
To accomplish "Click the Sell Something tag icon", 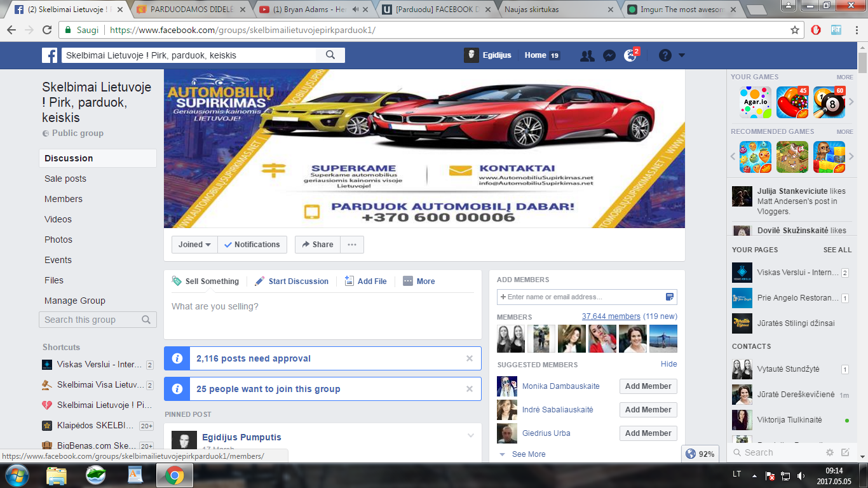I will [x=177, y=281].
